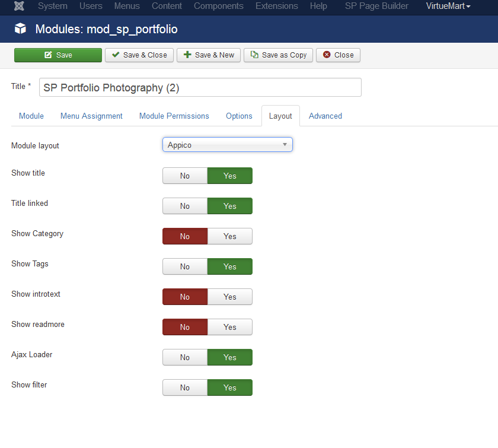Set Show title to No
498x448 pixels.
click(185, 176)
